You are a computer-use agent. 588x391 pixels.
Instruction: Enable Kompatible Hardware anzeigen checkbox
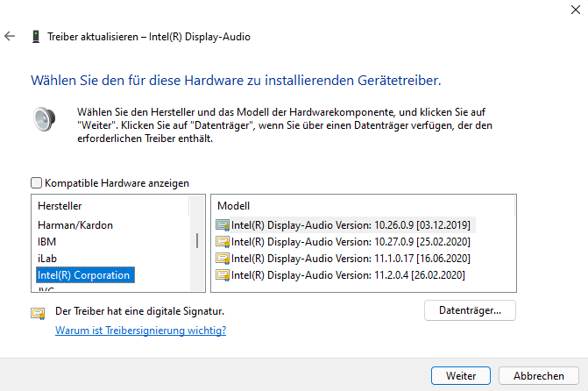[37, 183]
